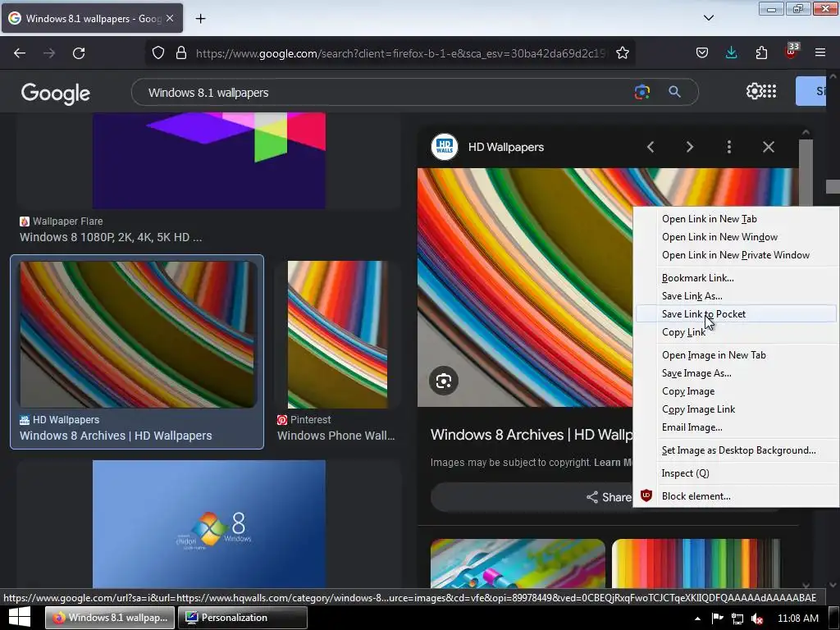Bookmark this page with the star icon
The width and height of the screenshot is (840, 630).
pos(623,53)
